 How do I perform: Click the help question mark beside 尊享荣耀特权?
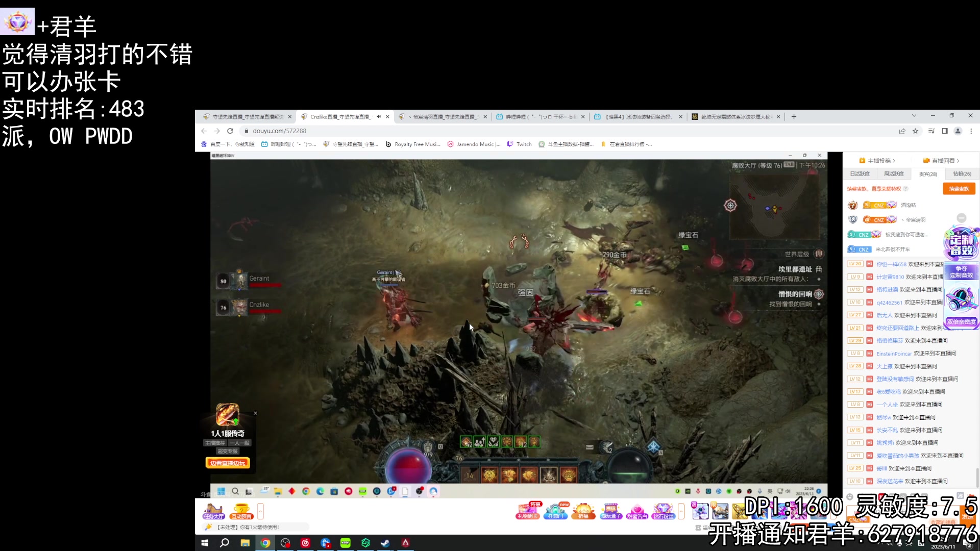coord(905,189)
